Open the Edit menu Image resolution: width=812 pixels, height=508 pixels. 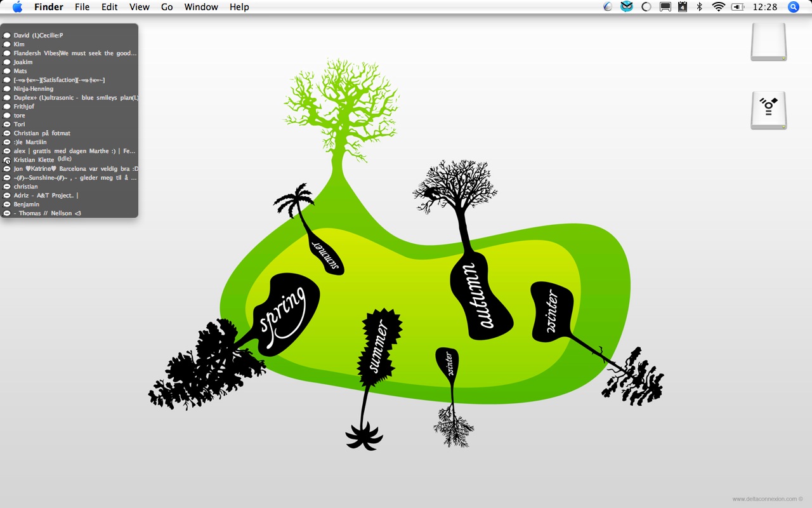pyautogui.click(x=110, y=7)
